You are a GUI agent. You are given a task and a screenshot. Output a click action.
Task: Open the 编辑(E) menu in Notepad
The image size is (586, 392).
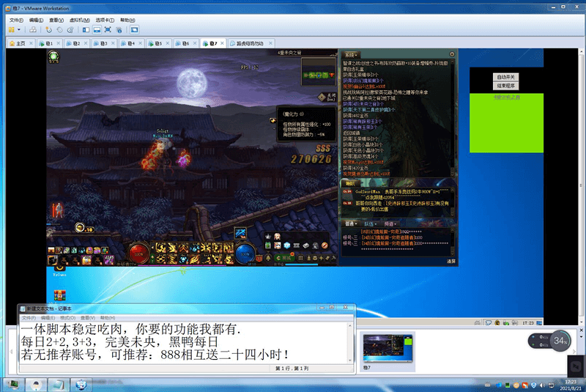[x=48, y=318]
